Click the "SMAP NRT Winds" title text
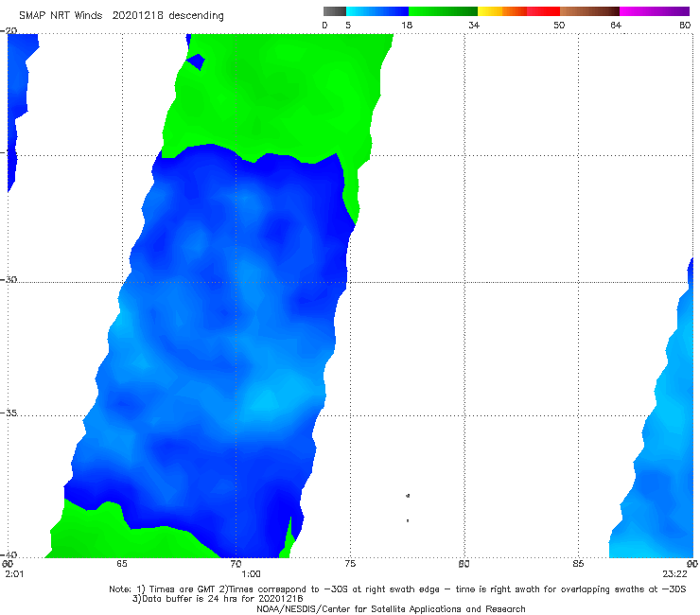The width and height of the screenshot is (700, 615). click(61, 16)
